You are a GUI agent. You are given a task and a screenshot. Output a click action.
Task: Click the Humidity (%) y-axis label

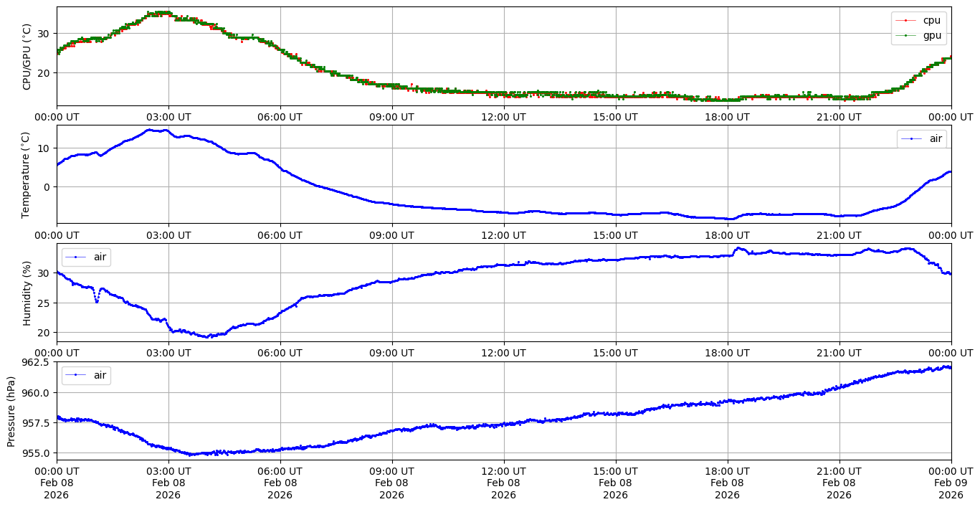coord(27,293)
